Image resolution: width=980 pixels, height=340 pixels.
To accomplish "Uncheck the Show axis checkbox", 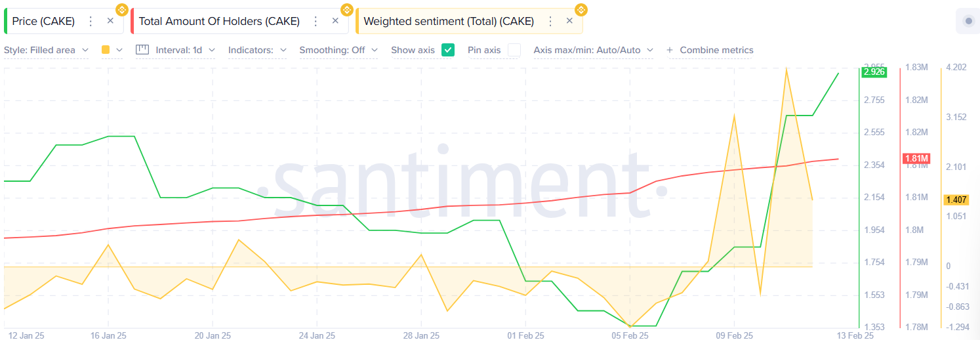I will pos(448,50).
